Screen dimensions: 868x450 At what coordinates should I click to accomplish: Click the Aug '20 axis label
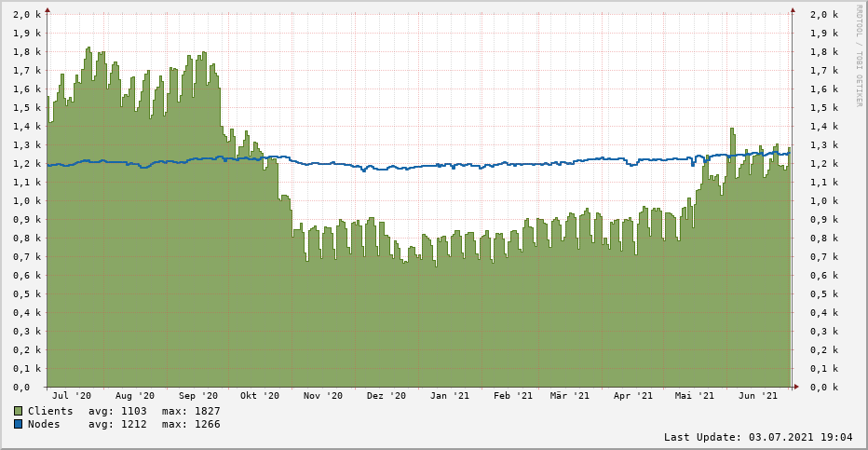(135, 396)
